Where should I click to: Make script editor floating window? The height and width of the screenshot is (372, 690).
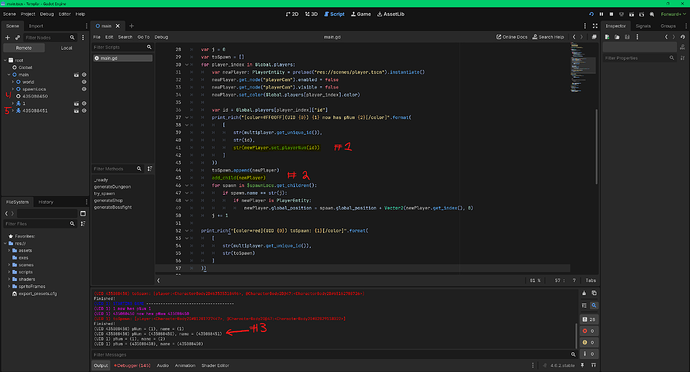coord(594,37)
